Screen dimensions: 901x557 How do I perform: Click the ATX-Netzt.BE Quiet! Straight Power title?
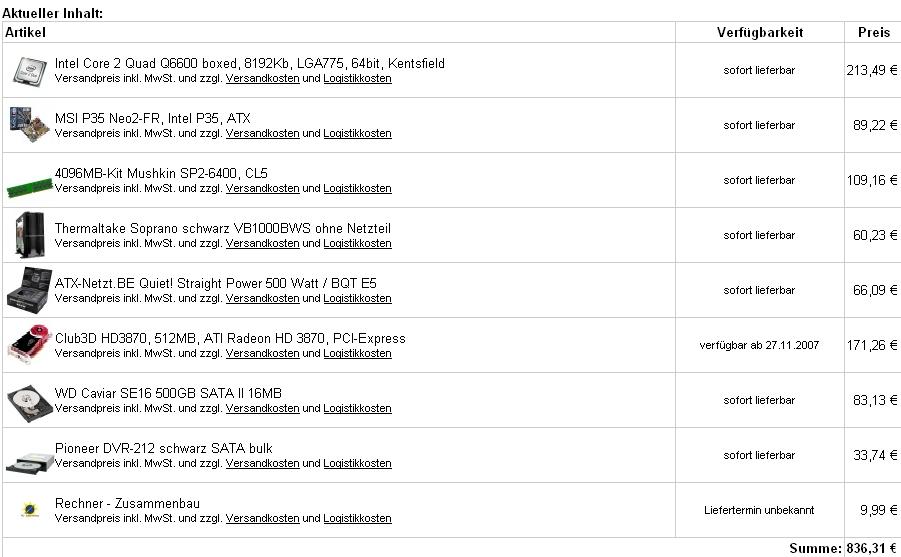pyautogui.click(x=215, y=283)
